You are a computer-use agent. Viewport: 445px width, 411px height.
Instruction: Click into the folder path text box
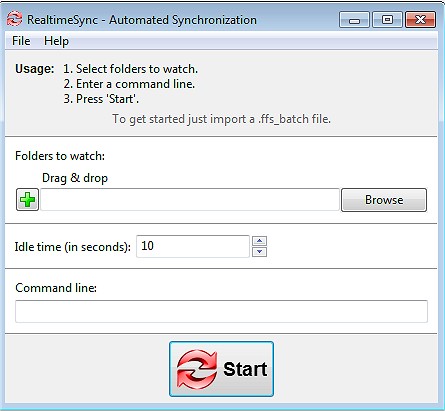click(190, 200)
